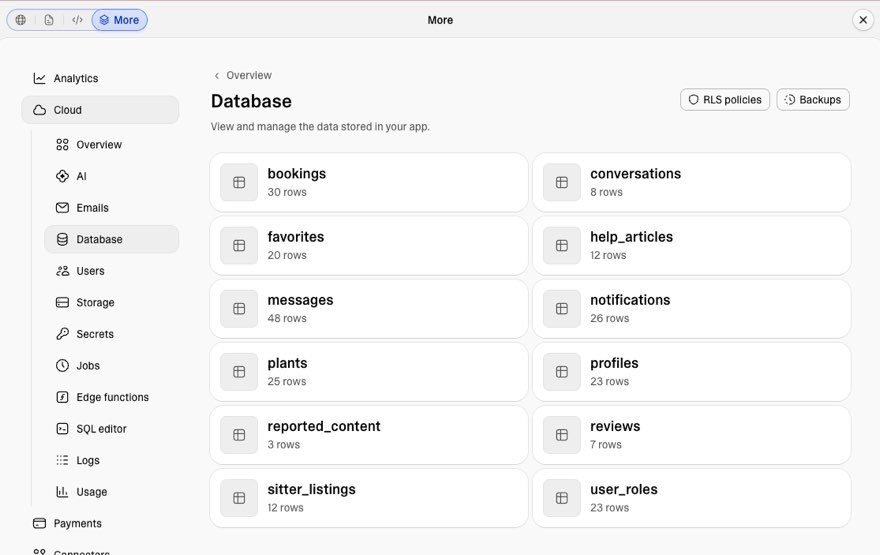Open Edge functions in sidebar
This screenshot has width=880, height=555.
(x=111, y=397)
